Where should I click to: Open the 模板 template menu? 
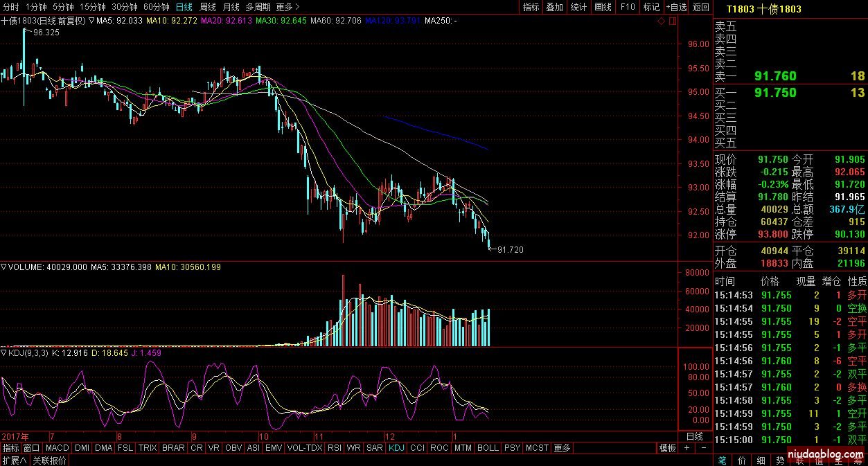[668, 448]
